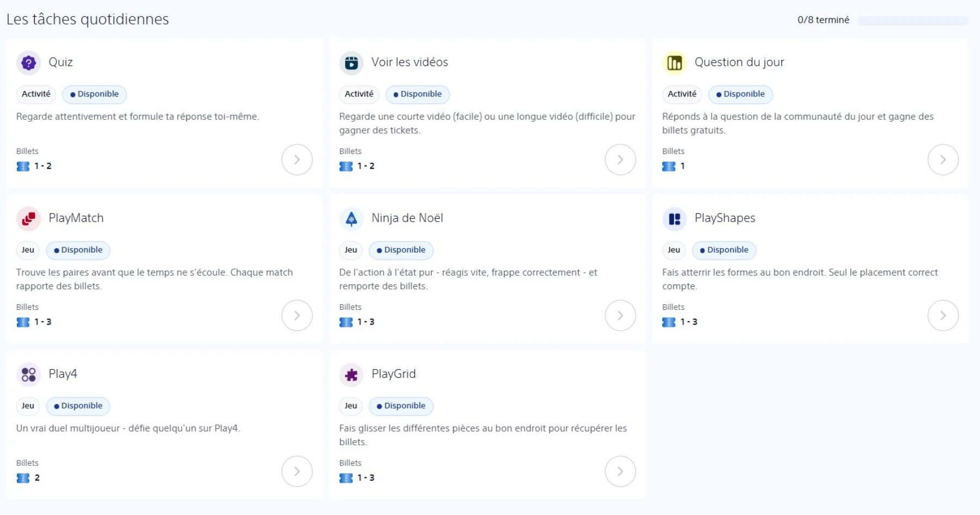This screenshot has width=980, height=515.
Task: Click the Ninja de Noël tree icon
Action: pyautogui.click(x=351, y=219)
